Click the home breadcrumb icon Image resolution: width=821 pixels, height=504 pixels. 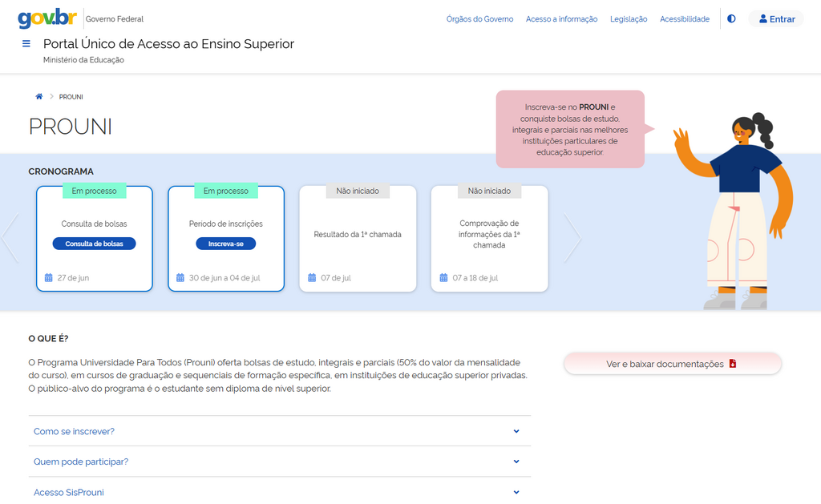(38, 96)
